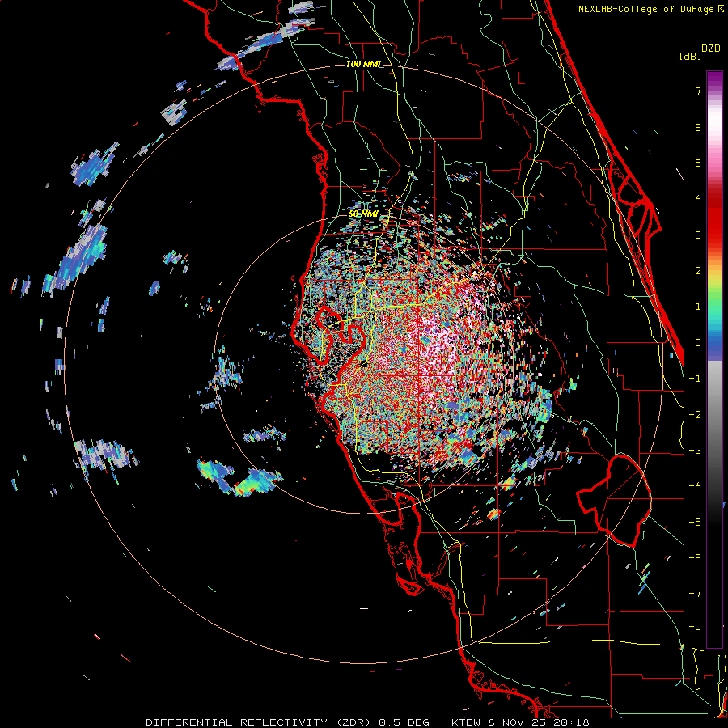Click the -4 scale value
This screenshot has width=728, height=728.
click(x=695, y=486)
